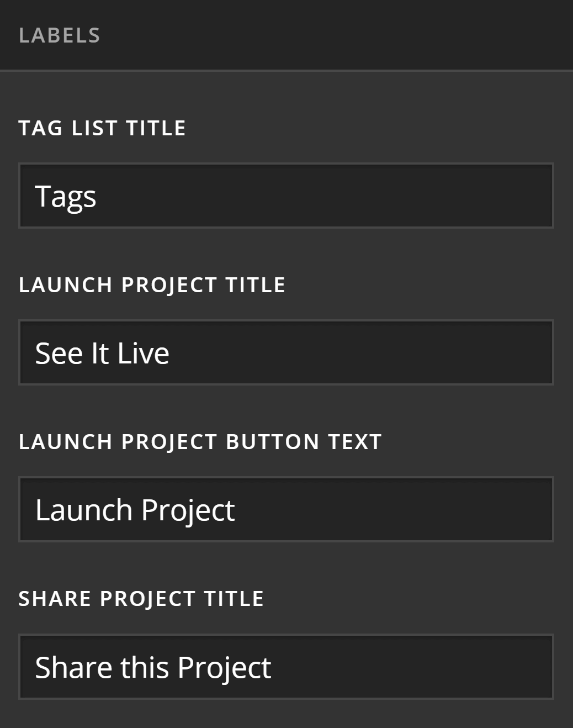Select the LABELS section header
The height and width of the screenshot is (728, 573).
click(x=59, y=36)
